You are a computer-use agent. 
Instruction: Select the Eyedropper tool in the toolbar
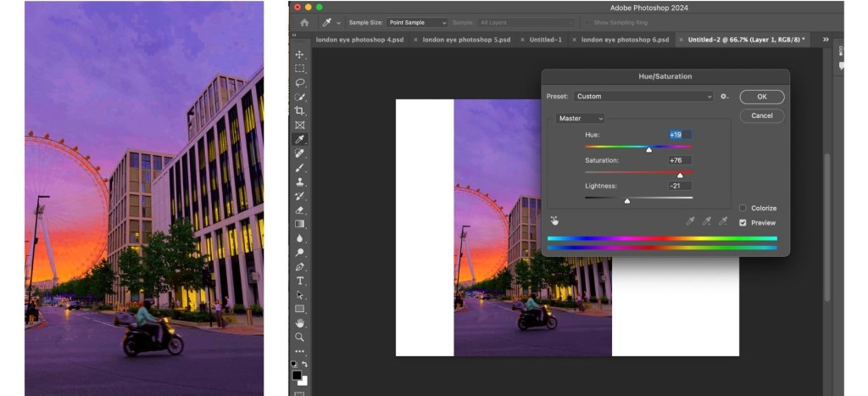299,139
